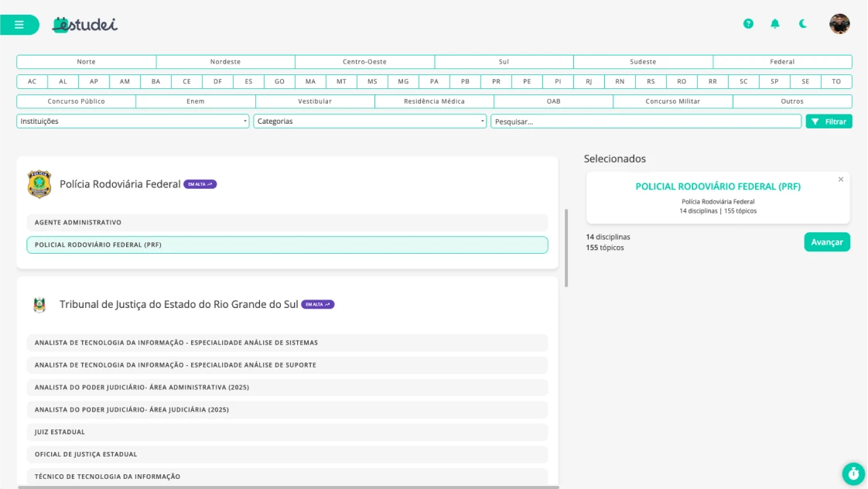Image resolution: width=868 pixels, height=489 pixels.
Task: Select state BA filter
Action: point(156,81)
